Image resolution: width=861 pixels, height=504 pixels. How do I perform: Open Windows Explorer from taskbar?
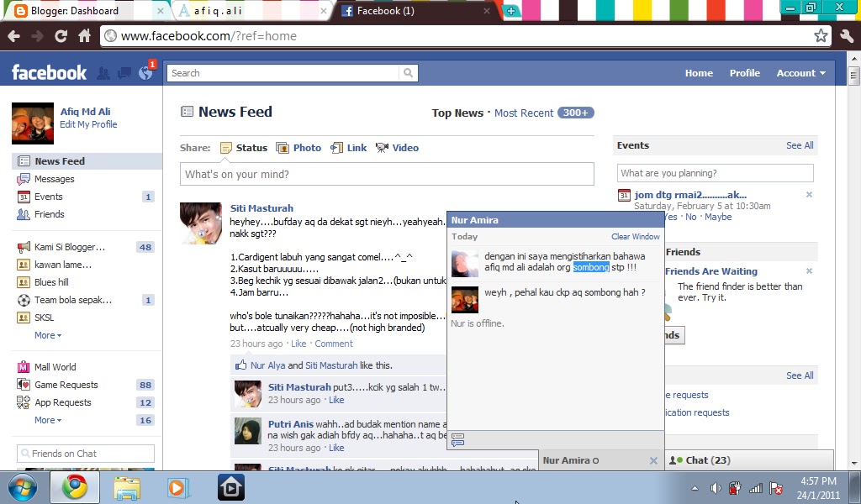pyautogui.click(x=127, y=487)
